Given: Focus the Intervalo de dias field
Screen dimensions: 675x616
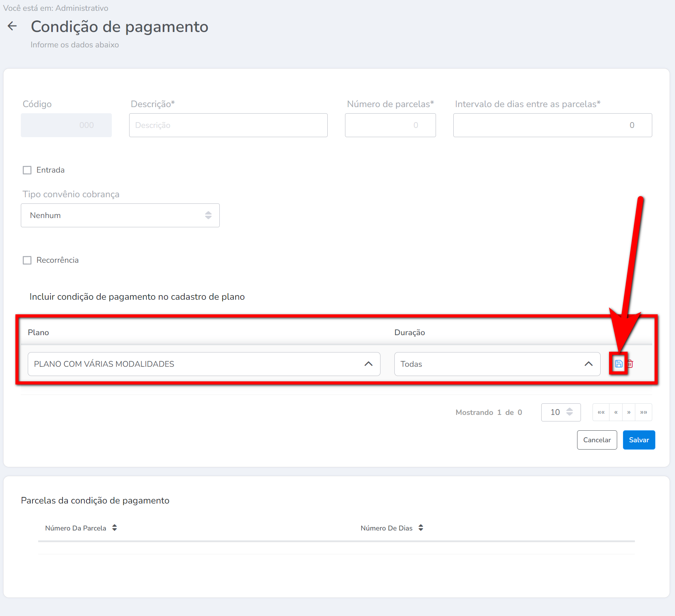Looking at the screenshot, I should click(x=552, y=125).
